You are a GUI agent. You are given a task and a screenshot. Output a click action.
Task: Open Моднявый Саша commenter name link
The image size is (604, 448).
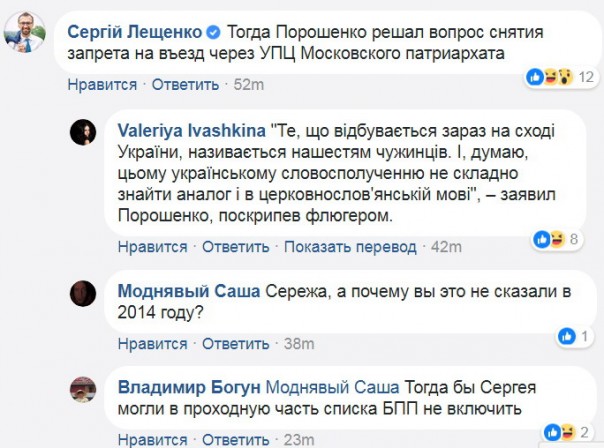coord(188,292)
